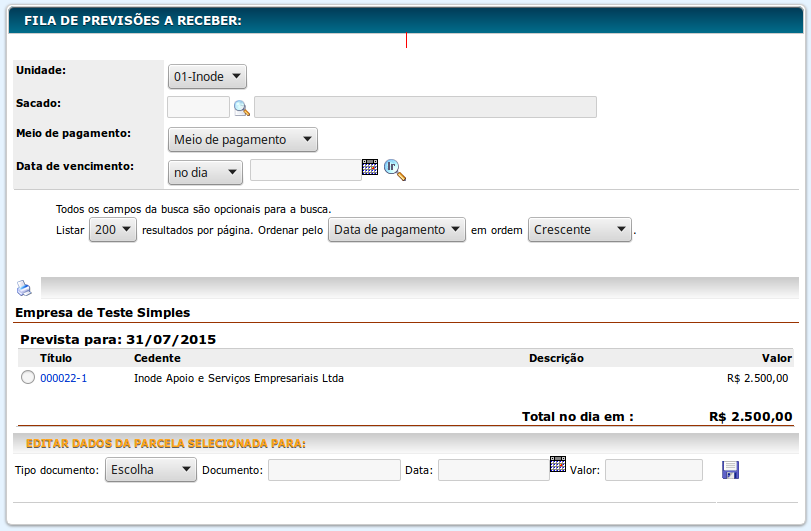Open the 'Data de pagamento' sort field dropdown

pos(397,230)
